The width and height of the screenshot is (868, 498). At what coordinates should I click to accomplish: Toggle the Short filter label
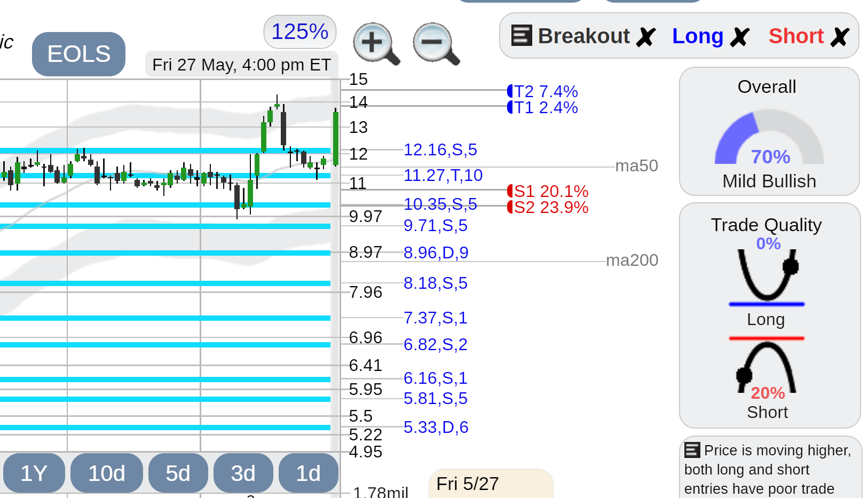(x=796, y=36)
